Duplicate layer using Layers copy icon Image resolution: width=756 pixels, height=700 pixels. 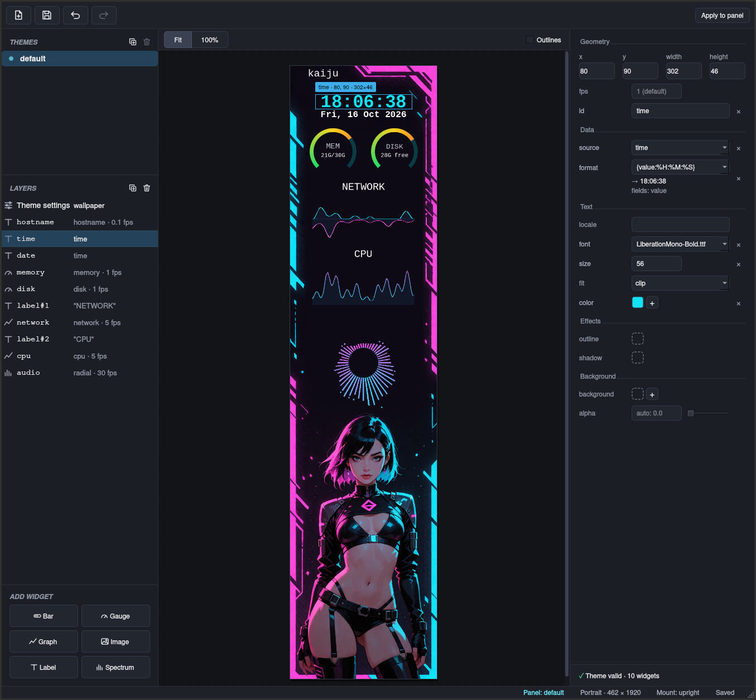(x=133, y=188)
